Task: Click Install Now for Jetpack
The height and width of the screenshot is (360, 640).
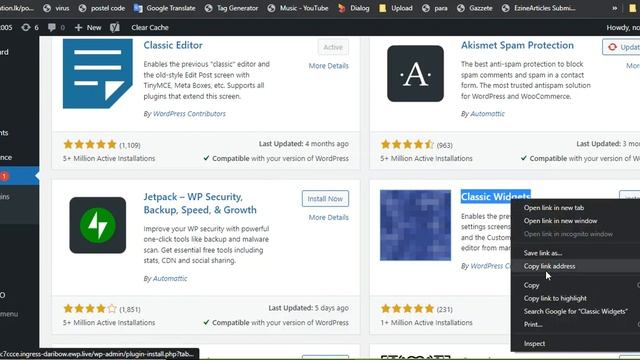Action: (325, 199)
